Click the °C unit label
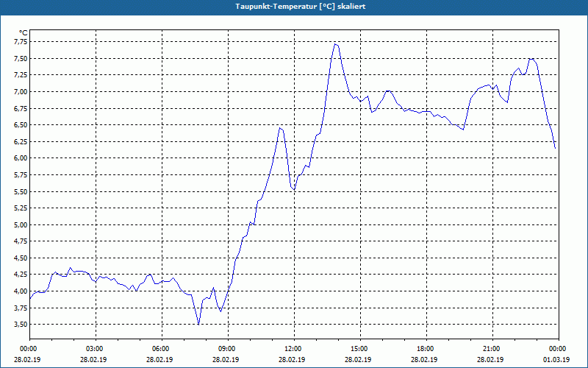Viewport: 588px width, 368px height. pyautogui.click(x=24, y=33)
